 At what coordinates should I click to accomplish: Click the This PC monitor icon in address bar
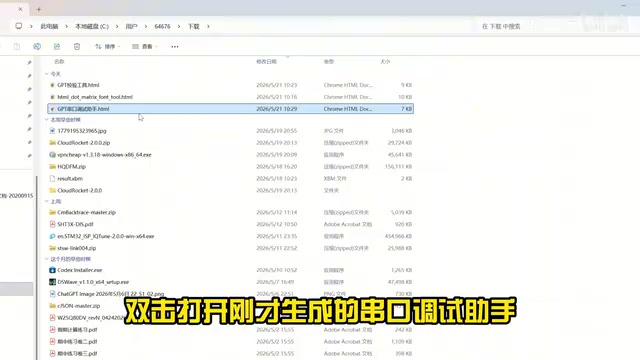point(19,26)
